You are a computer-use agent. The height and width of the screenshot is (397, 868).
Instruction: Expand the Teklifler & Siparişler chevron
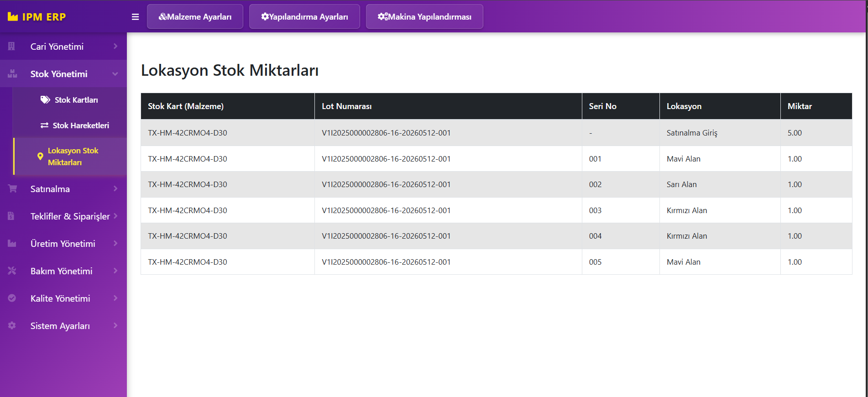point(115,216)
